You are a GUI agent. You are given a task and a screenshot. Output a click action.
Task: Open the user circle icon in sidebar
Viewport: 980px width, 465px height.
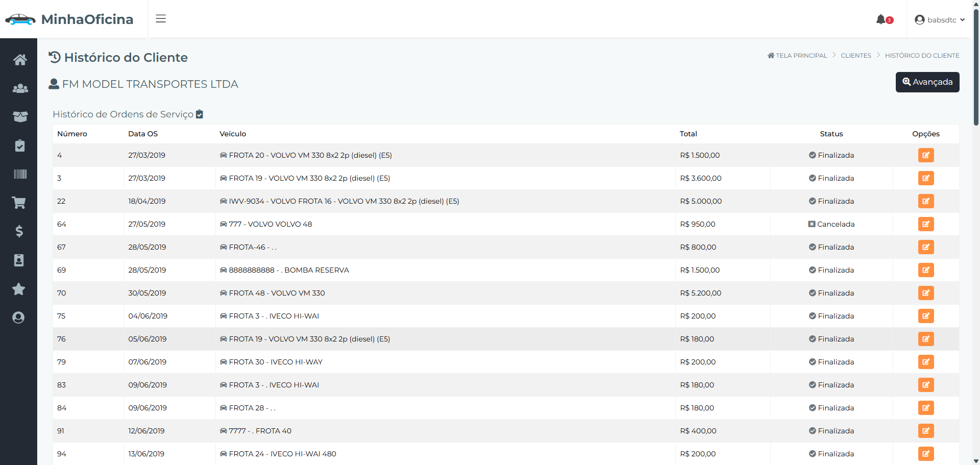point(18,317)
